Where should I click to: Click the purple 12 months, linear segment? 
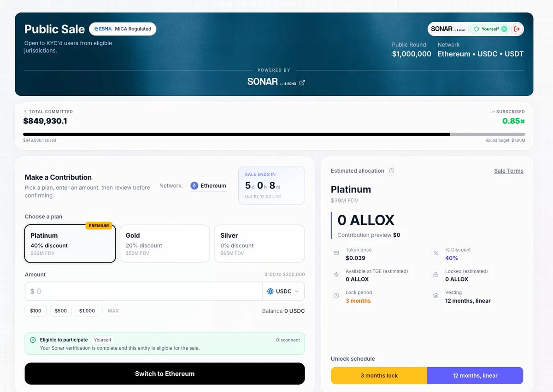point(475,375)
